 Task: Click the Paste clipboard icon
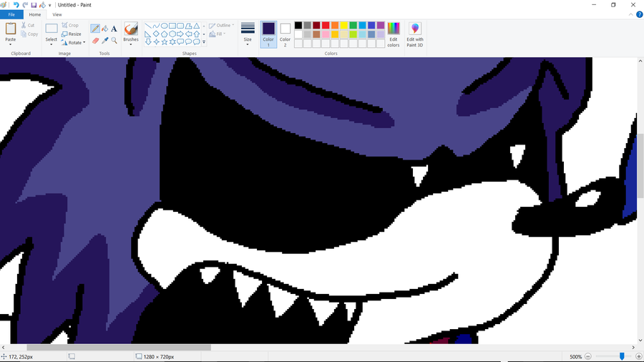coord(10,29)
